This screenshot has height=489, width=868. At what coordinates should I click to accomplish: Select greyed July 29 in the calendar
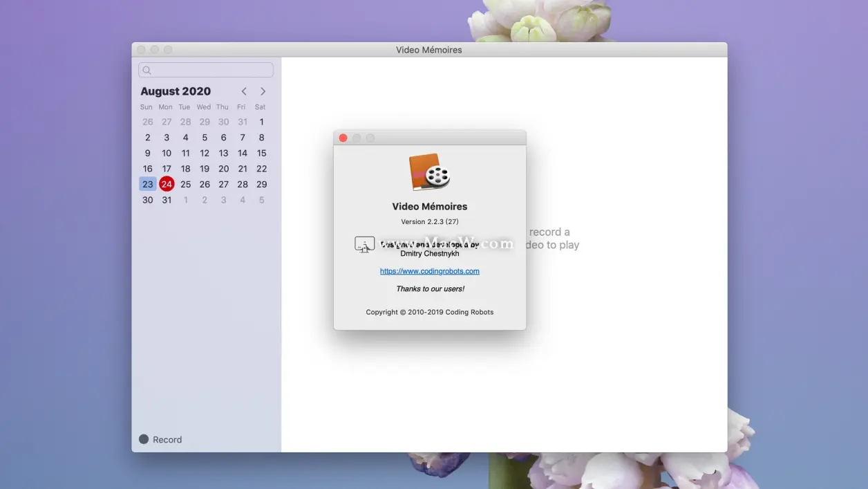(205, 122)
